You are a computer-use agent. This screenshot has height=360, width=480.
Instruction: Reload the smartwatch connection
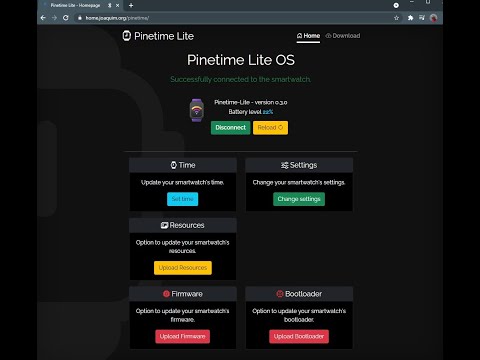[270, 128]
